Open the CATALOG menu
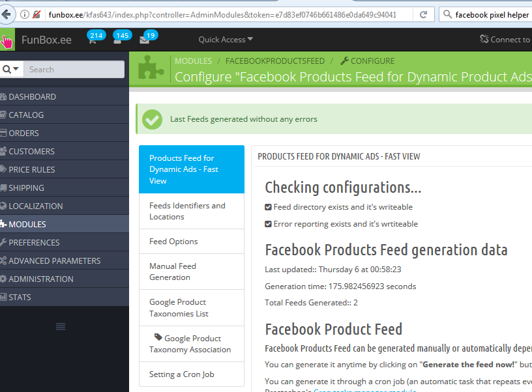The height and width of the screenshot is (392, 532). tap(65, 115)
